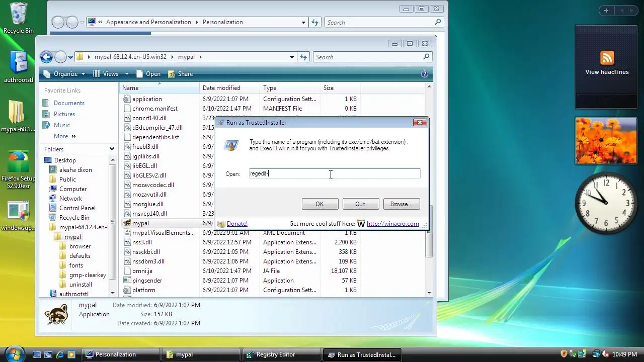
Task: Click OK in Run as TrustedInstaller dialog
Action: (319, 204)
